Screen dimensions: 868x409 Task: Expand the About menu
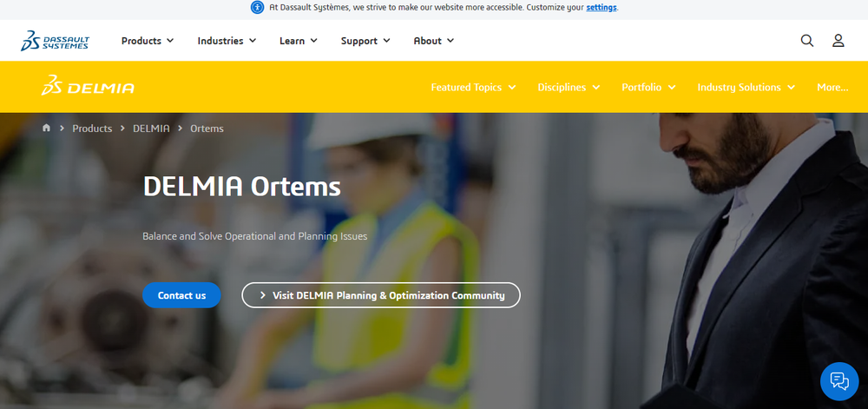pos(434,41)
